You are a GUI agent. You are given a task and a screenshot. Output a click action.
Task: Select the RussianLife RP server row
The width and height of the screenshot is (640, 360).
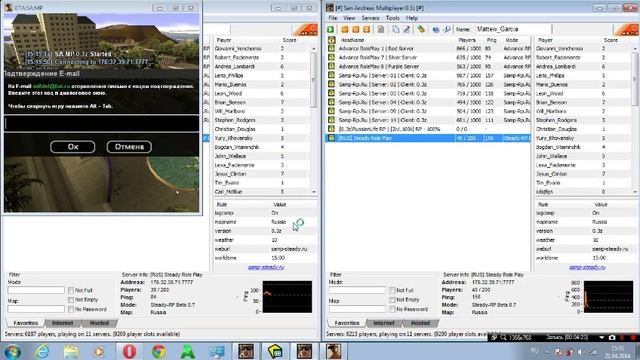(429, 129)
